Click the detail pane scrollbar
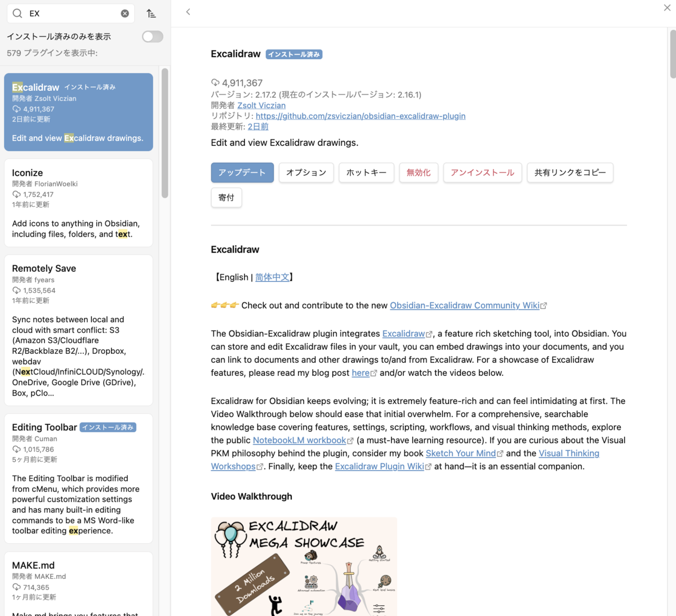 coord(673,54)
